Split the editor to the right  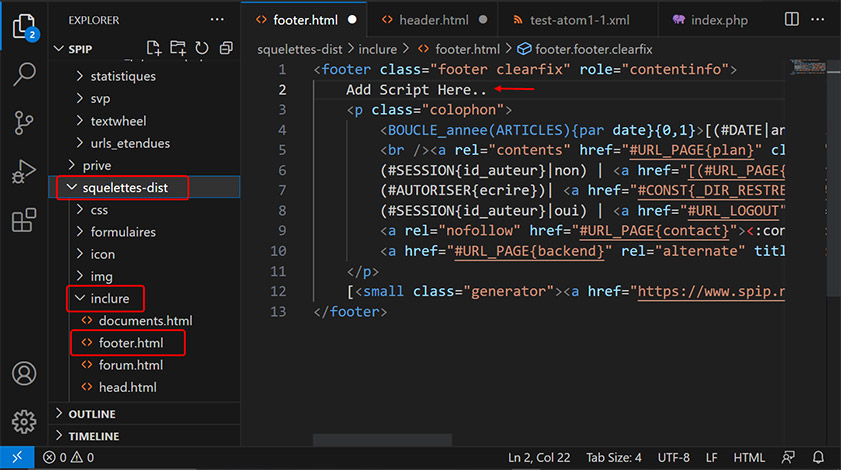click(x=791, y=20)
